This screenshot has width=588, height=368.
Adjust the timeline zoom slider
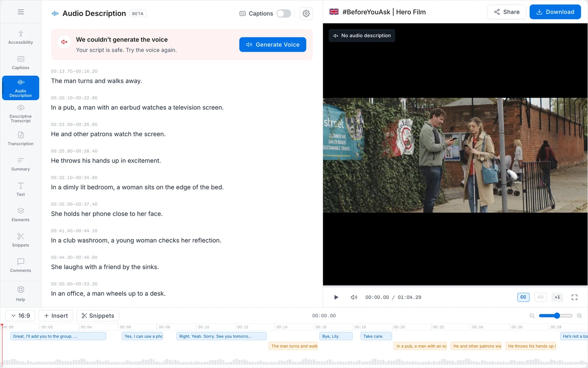pos(556,316)
